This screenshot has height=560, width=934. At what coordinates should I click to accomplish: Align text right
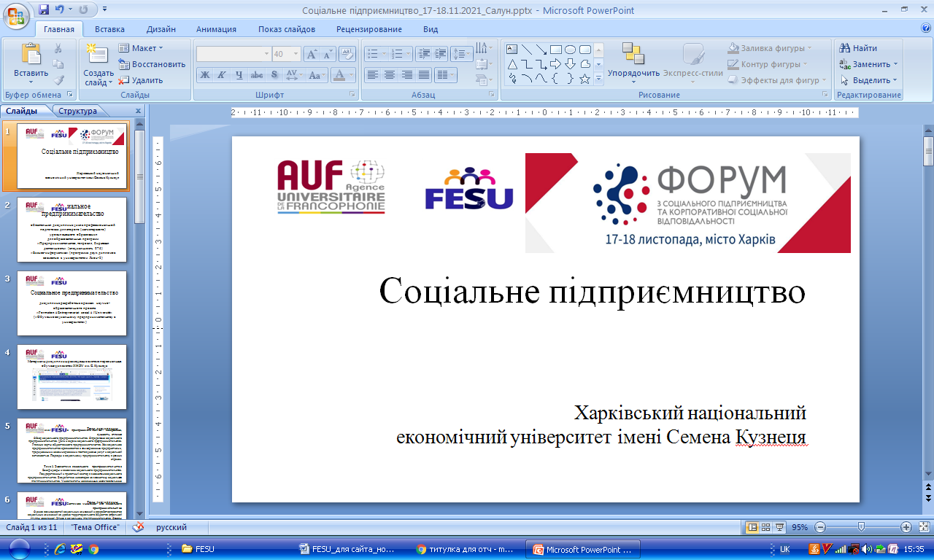coord(406,75)
